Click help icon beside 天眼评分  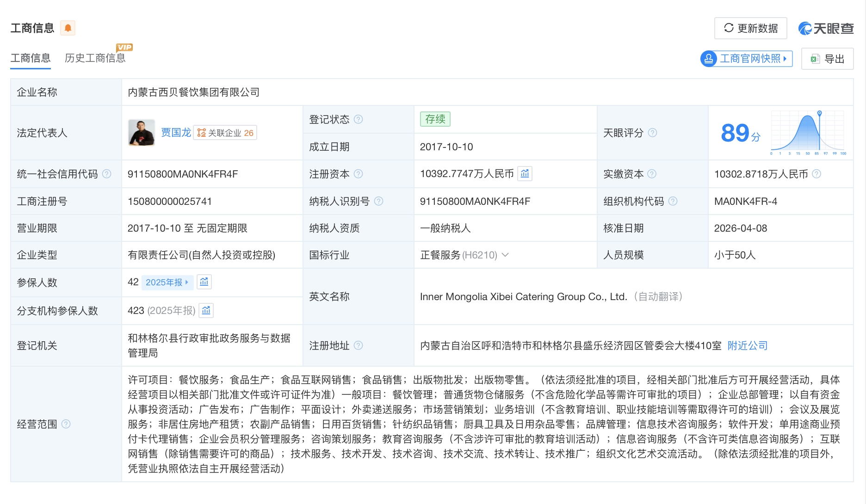pyautogui.click(x=652, y=133)
